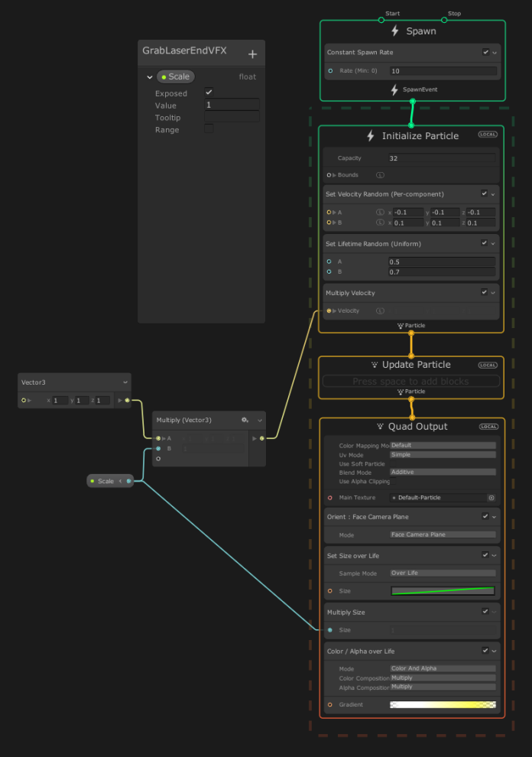Screen dimensions: 532x757
Task: Open the gradient editor for Color/Alpha over Life
Action: pos(442,705)
